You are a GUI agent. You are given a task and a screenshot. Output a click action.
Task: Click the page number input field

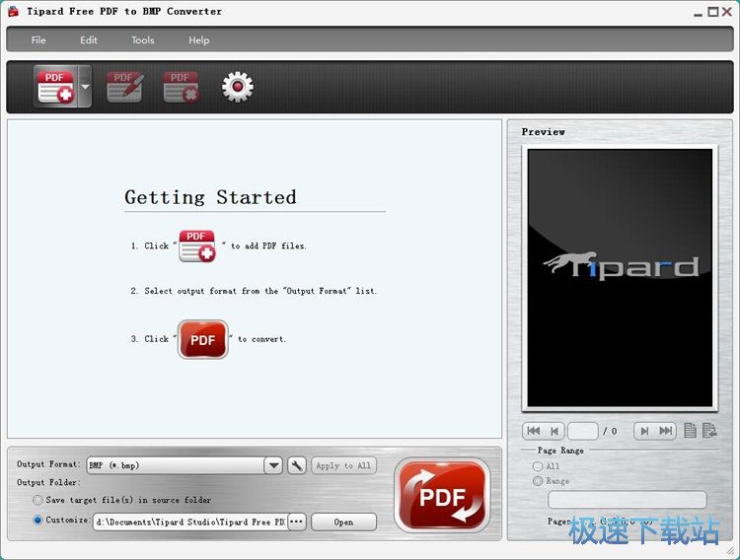[x=583, y=431]
